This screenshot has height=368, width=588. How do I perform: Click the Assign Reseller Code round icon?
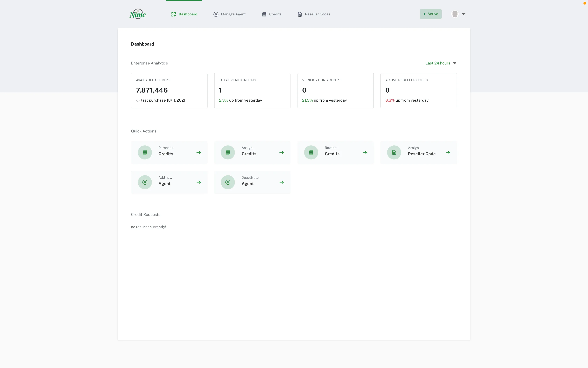coord(394,153)
